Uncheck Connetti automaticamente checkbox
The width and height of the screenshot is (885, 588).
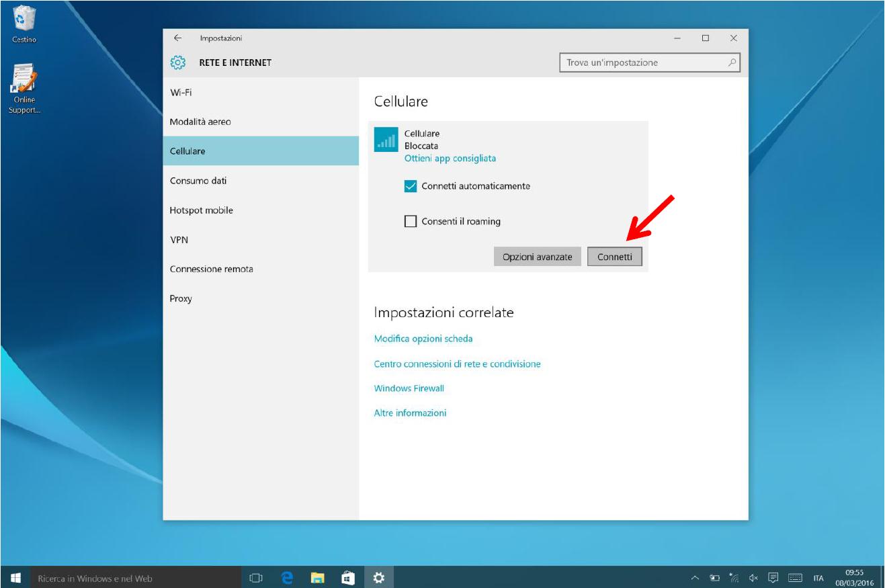pos(411,186)
